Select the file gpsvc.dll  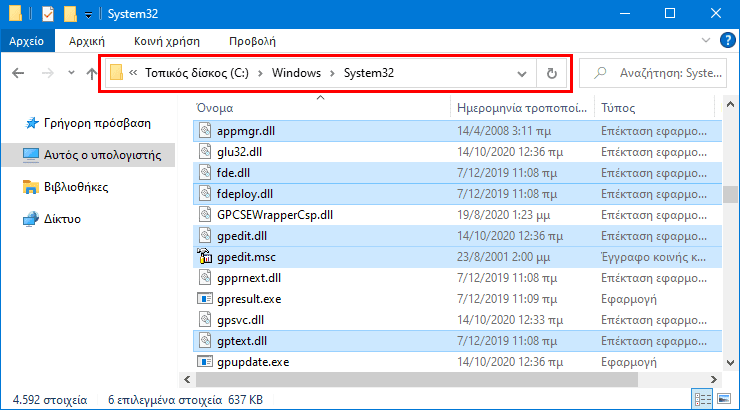click(457, 320)
